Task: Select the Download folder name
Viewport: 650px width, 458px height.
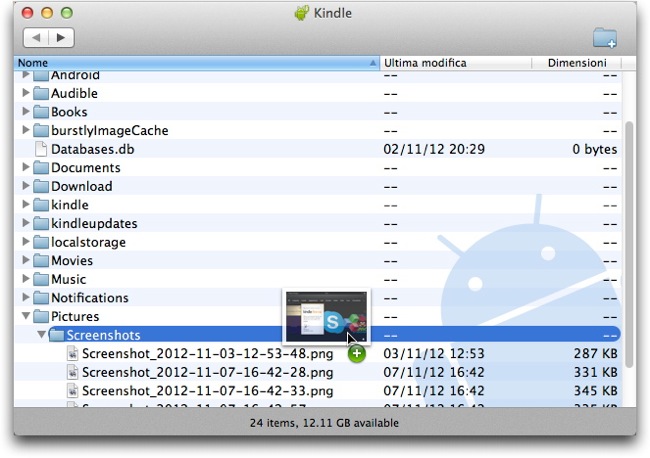Action: 82,186
